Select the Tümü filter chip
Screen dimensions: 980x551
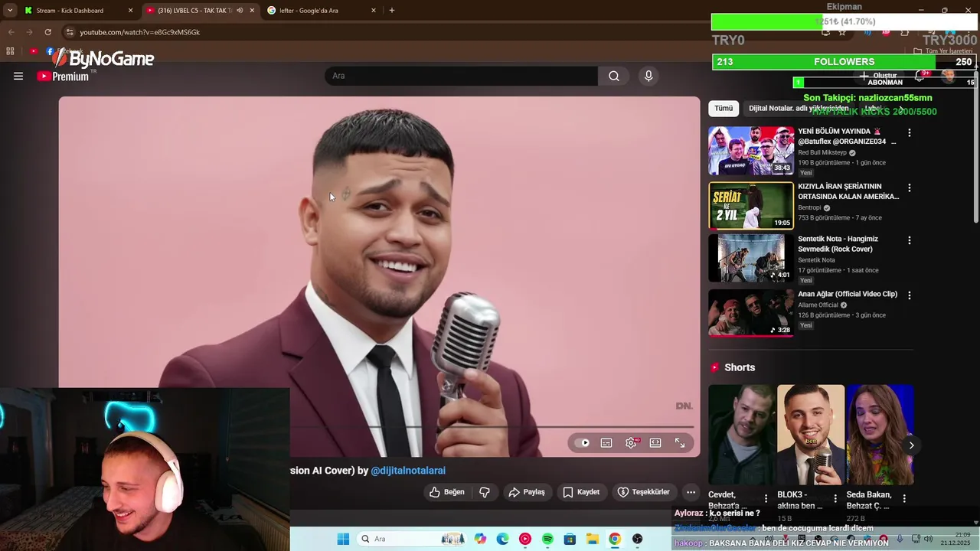tap(724, 109)
